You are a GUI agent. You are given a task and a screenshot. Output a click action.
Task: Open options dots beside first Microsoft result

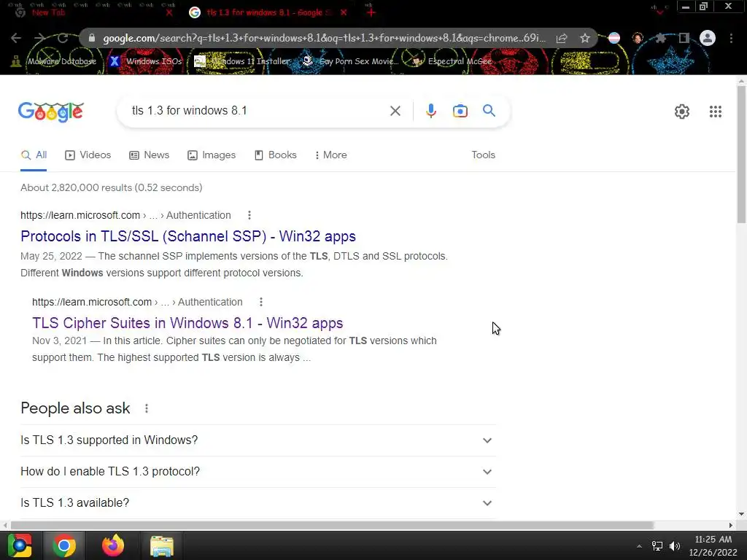tap(249, 215)
